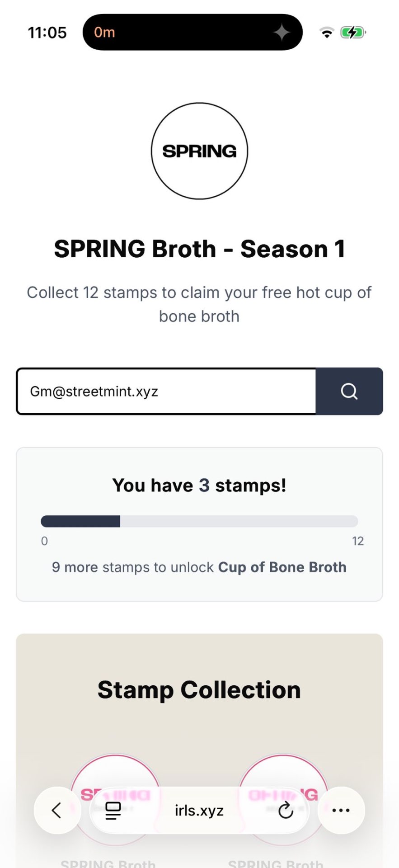Tap the irls.xyz address bar
399x868 pixels.
click(x=199, y=811)
